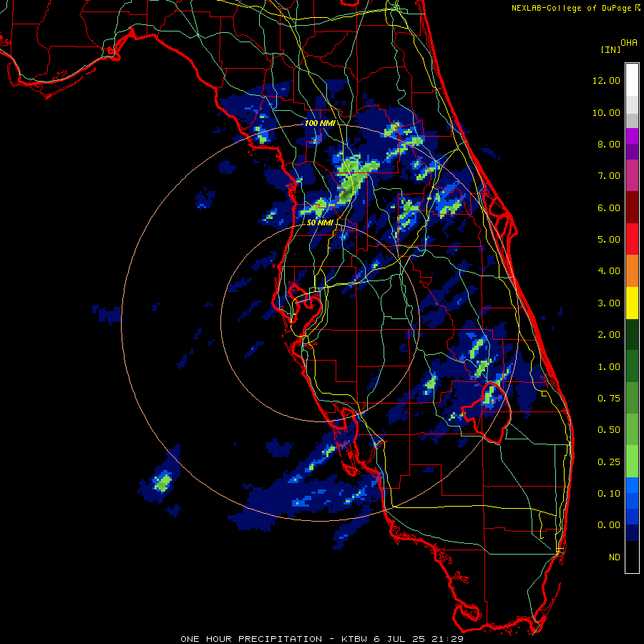Image resolution: width=644 pixels, height=644 pixels.
Task: Select the 1.00 legend value
Action: coord(608,367)
